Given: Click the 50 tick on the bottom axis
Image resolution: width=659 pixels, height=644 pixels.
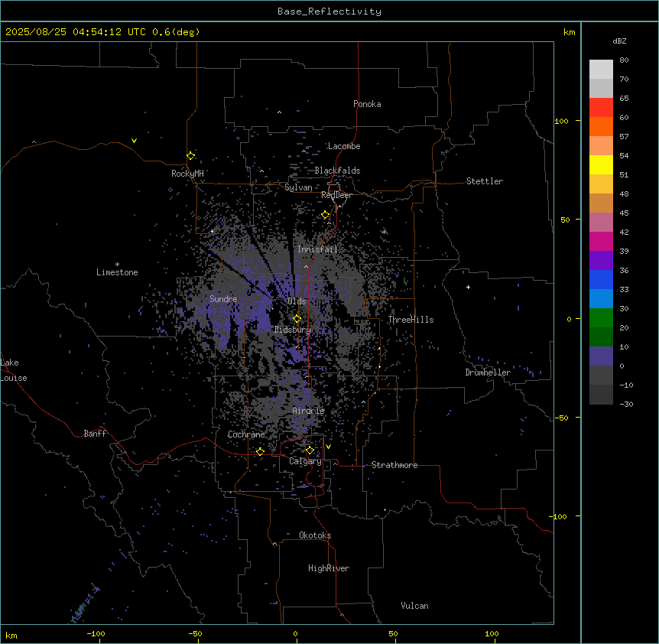Looking at the screenshot, I should coord(393,633).
